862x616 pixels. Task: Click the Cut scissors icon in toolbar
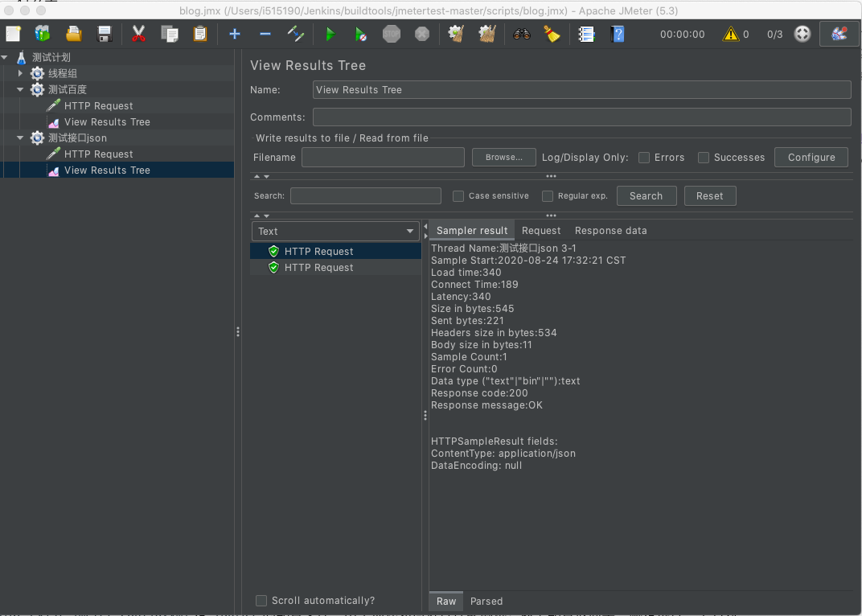[x=138, y=34]
